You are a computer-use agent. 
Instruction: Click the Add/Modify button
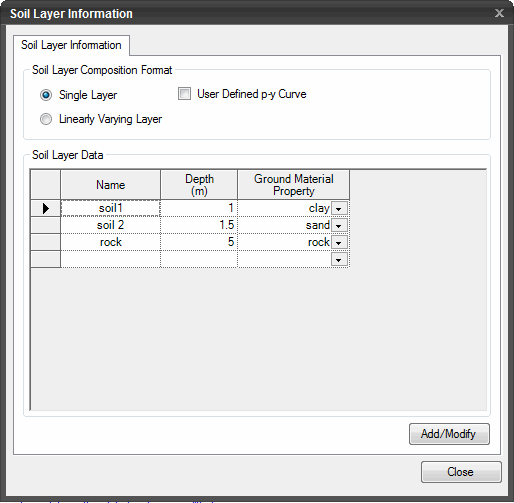tap(449, 434)
